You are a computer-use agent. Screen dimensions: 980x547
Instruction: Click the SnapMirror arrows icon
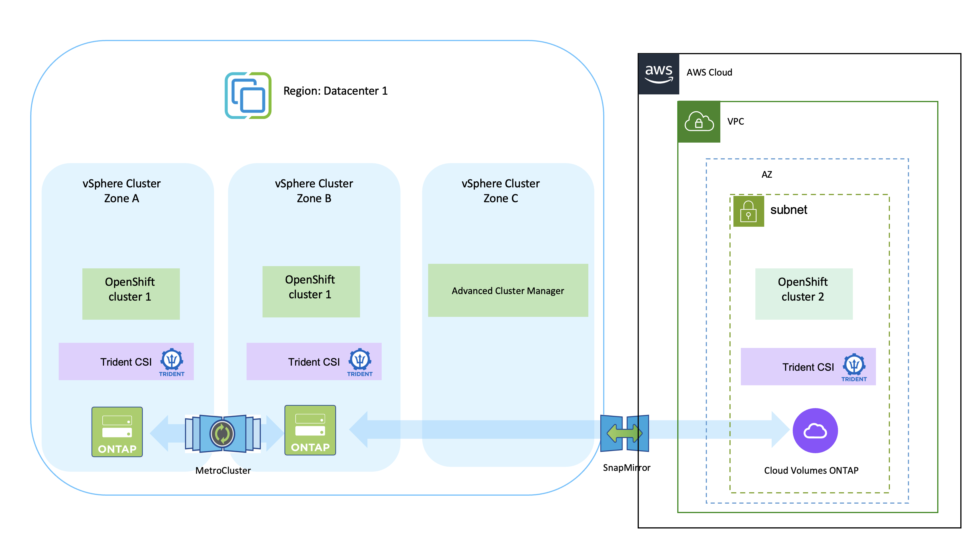pos(624,433)
